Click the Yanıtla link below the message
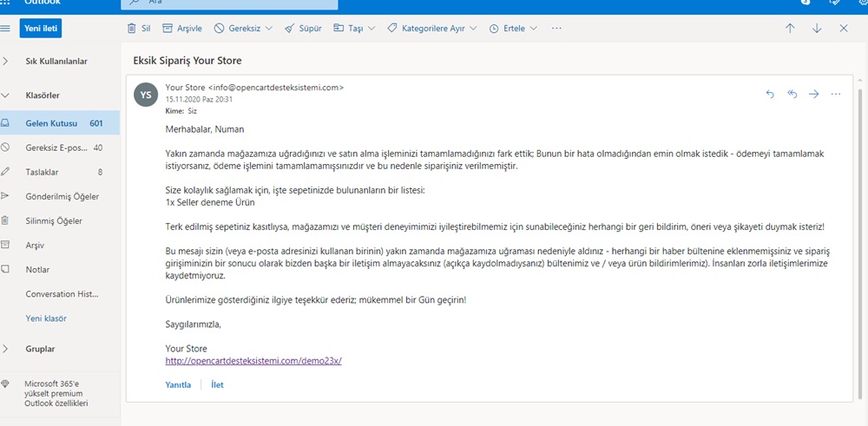 pyautogui.click(x=178, y=385)
